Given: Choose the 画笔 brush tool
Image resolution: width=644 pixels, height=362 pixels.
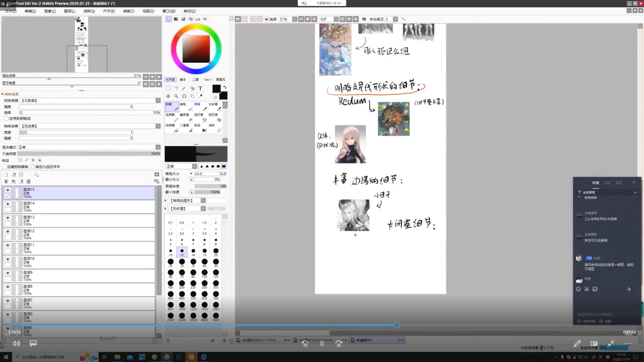Looking at the screenshot, I should pyautogui.click(x=201, y=107).
